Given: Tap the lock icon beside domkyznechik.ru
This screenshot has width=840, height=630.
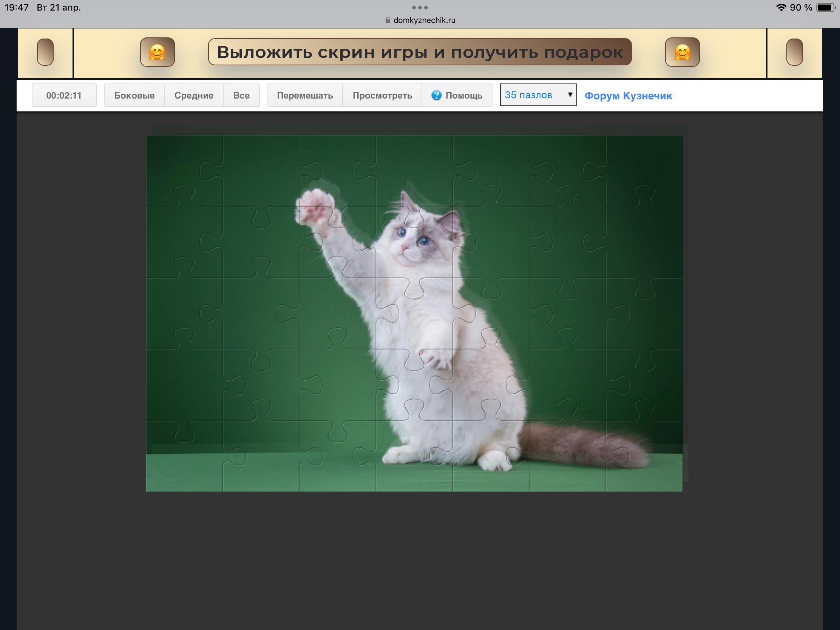Looking at the screenshot, I should click(x=388, y=20).
